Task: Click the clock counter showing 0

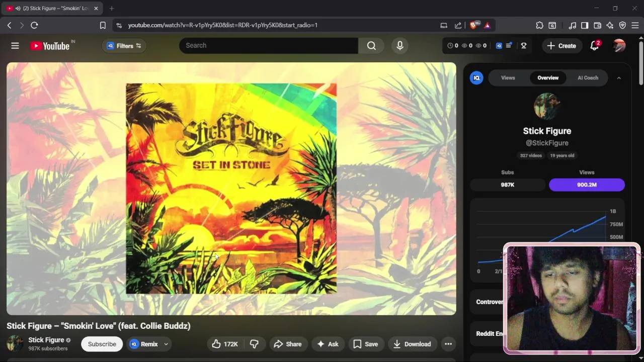Action: click(x=452, y=46)
